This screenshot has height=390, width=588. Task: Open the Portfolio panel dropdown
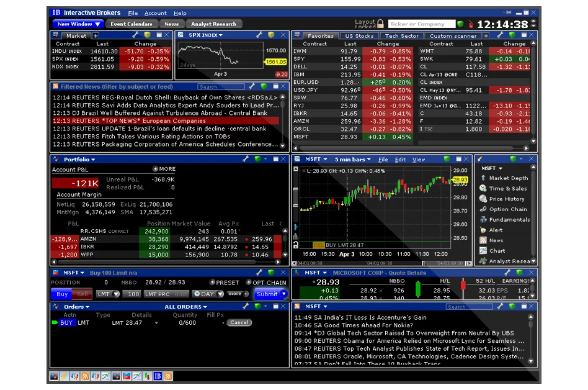[79, 160]
